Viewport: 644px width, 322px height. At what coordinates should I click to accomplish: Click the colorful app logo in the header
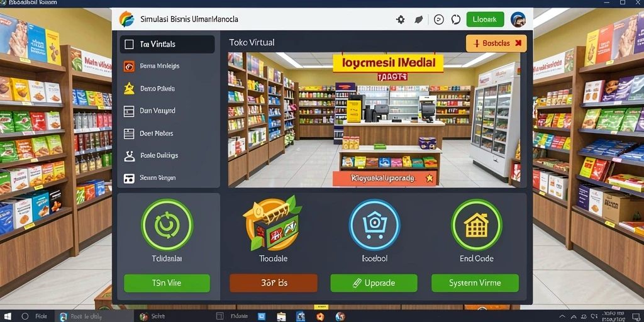[126, 19]
